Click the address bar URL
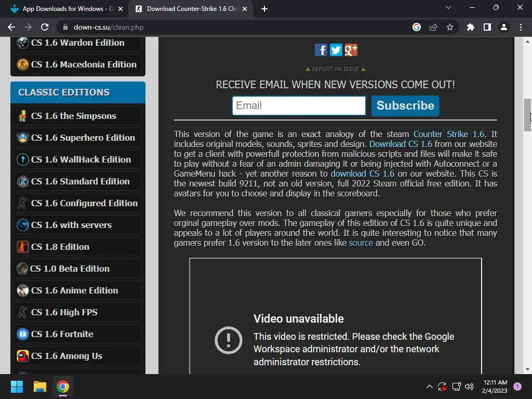Image resolution: width=532 pixels, height=399 pixels. tap(109, 27)
